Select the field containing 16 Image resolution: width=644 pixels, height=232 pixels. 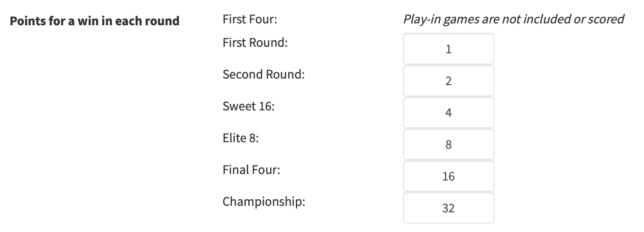click(x=448, y=176)
